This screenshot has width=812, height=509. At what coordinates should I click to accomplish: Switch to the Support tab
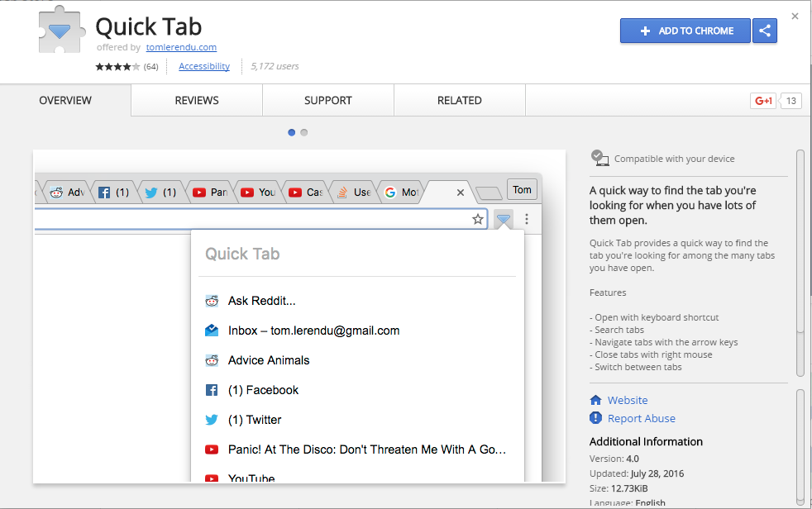pos(328,100)
